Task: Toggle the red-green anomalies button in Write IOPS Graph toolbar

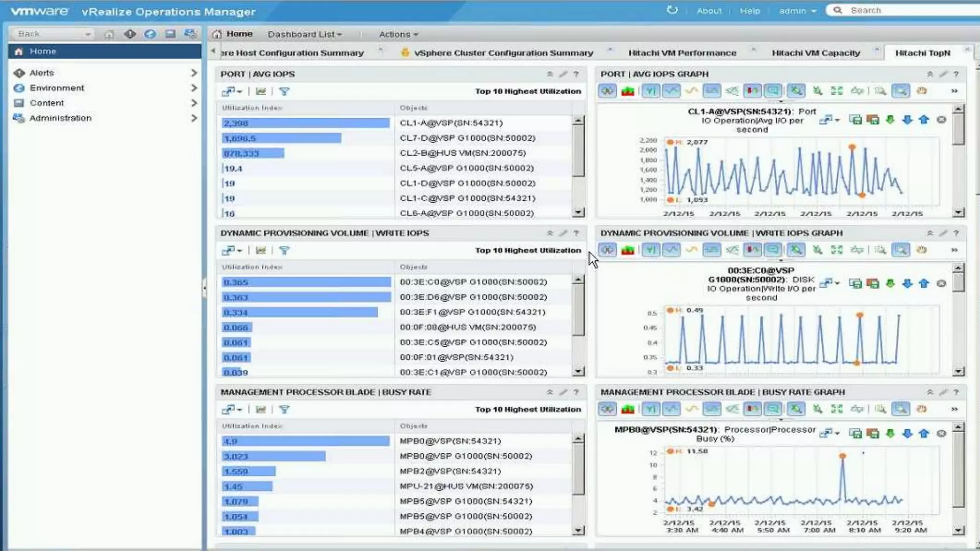Action: (752, 250)
